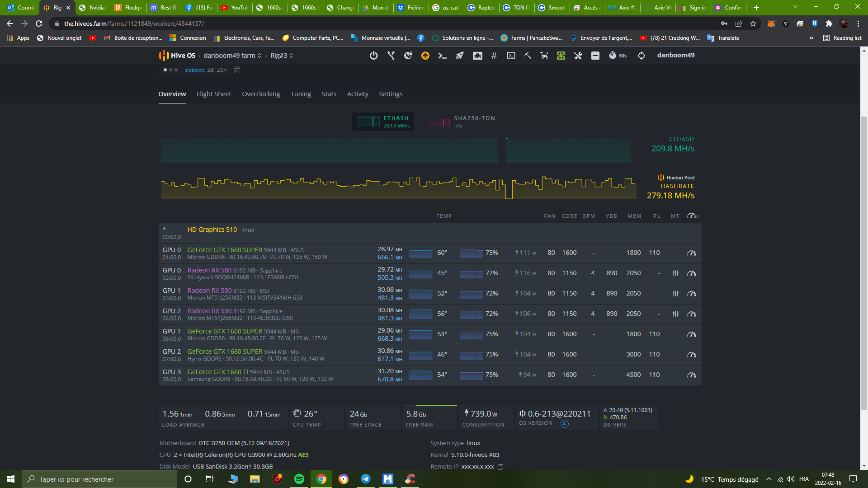Open the Hiveon Pool link

tap(680, 178)
